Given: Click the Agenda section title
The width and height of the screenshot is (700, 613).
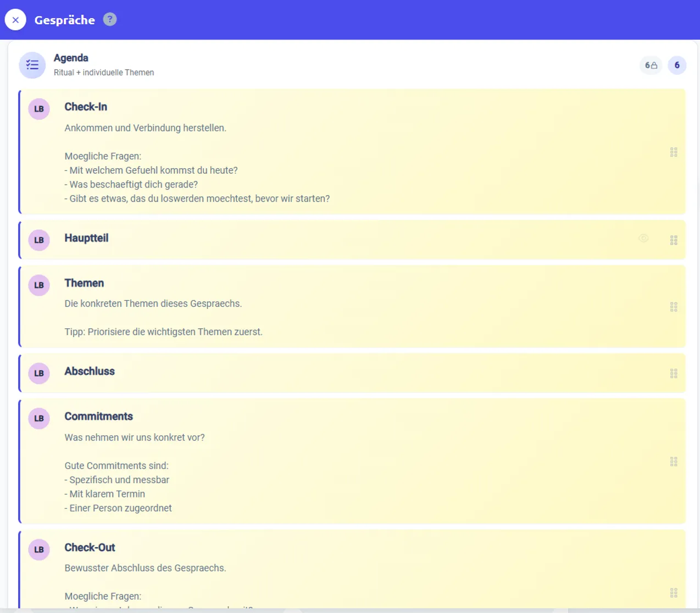Looking at the screenshot, I should (71, 58).
